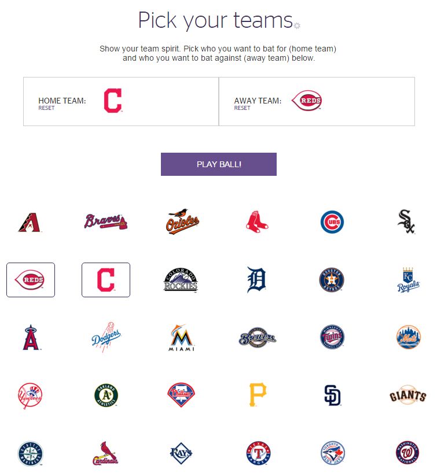The image size is (448, 476).
Task: Choose the Los Angeles Dodgers logo
Action: tap(105, 337)
